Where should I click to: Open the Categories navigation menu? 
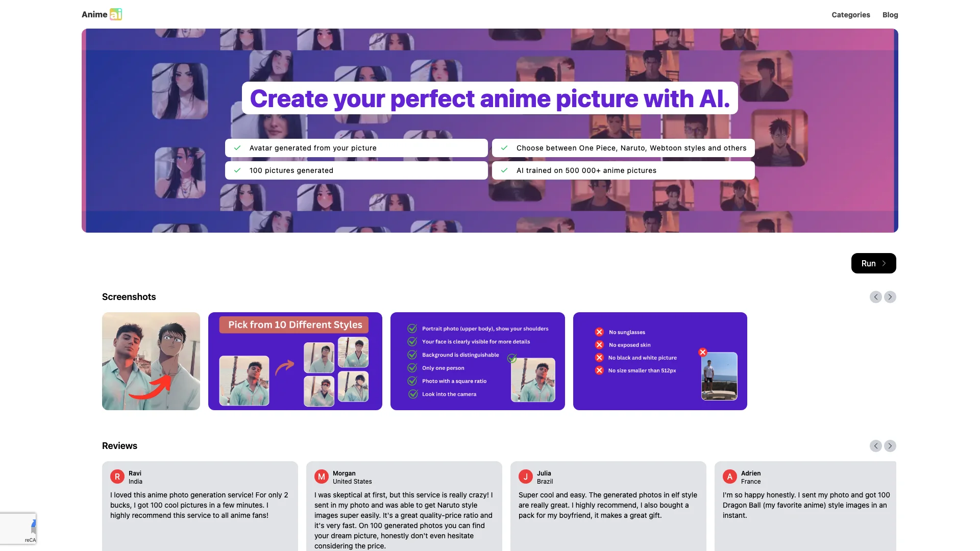tap(850, 15)
